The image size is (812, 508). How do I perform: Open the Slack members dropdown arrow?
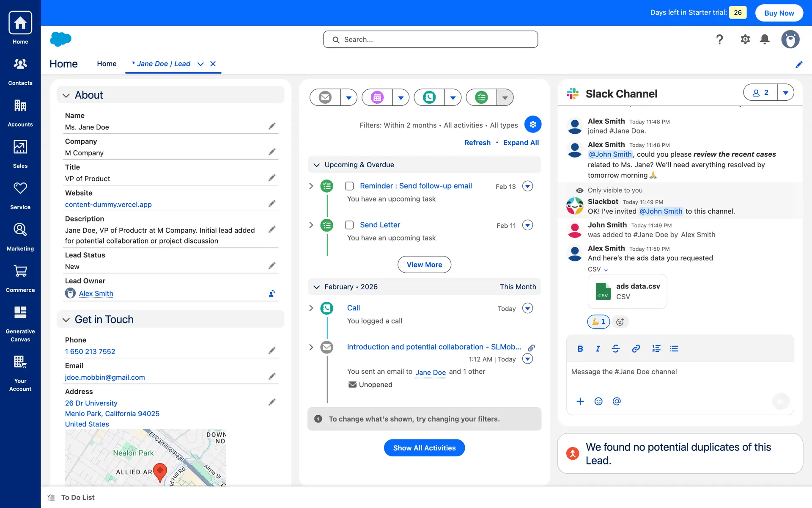785,92
